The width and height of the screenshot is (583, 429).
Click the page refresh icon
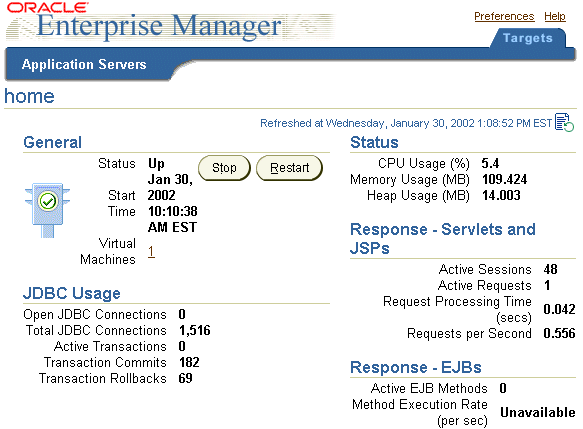coord(564,122)
